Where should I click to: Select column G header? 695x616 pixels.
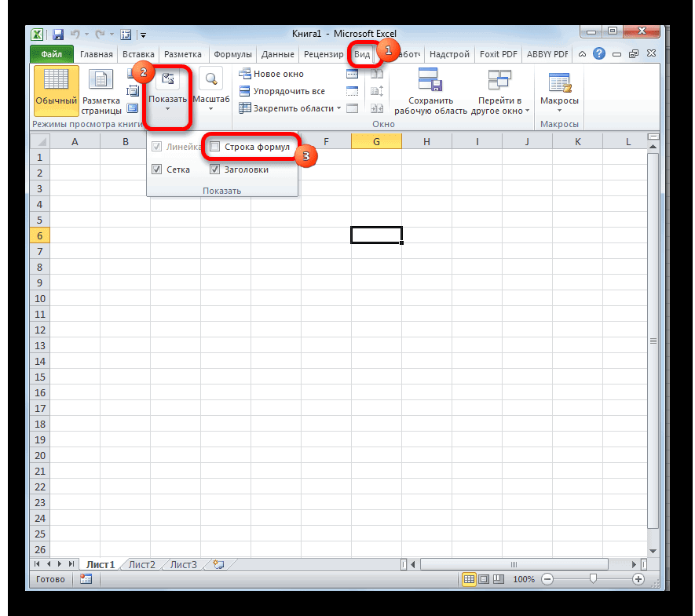point(376,142)
